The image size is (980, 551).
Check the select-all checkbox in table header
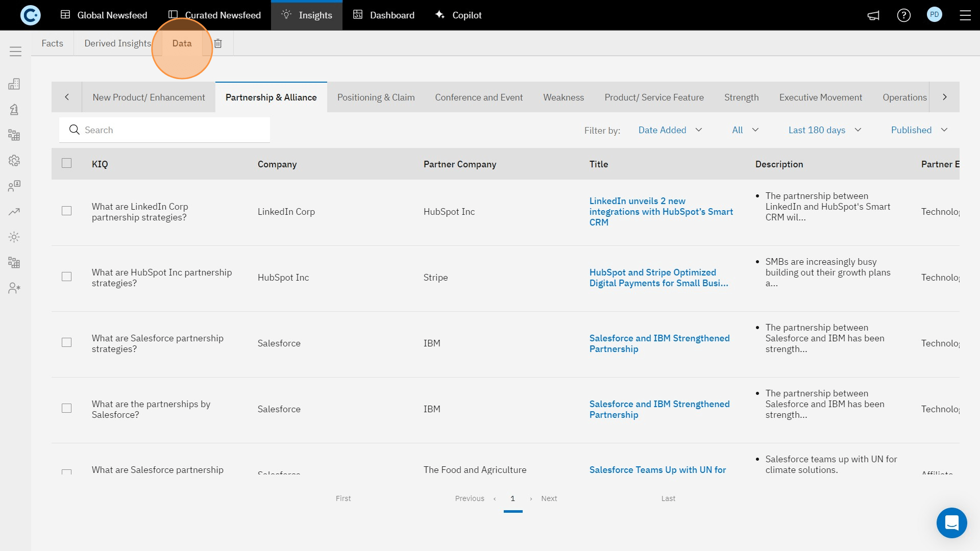(x=67, y=162)
